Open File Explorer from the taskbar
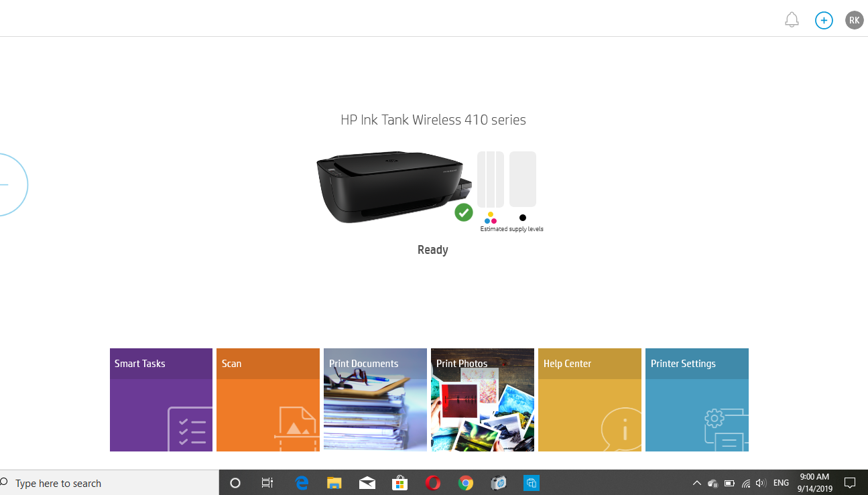 click(x=334, y=483)
